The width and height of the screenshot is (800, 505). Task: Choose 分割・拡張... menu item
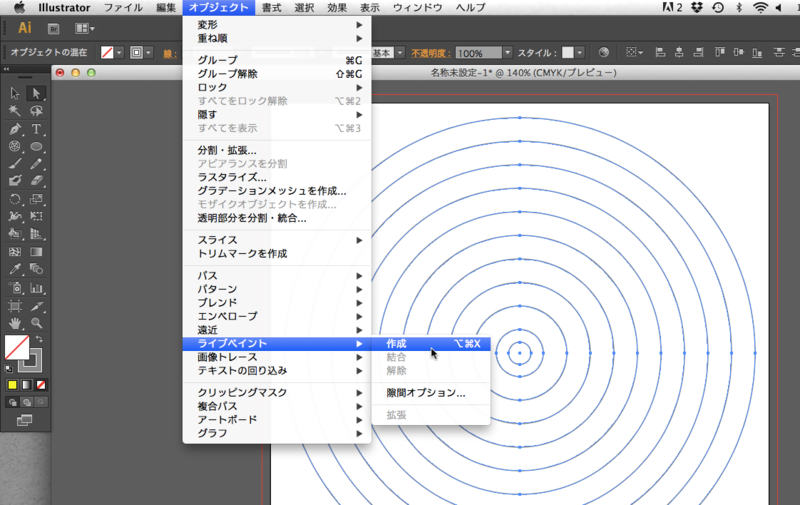point(277,150)
